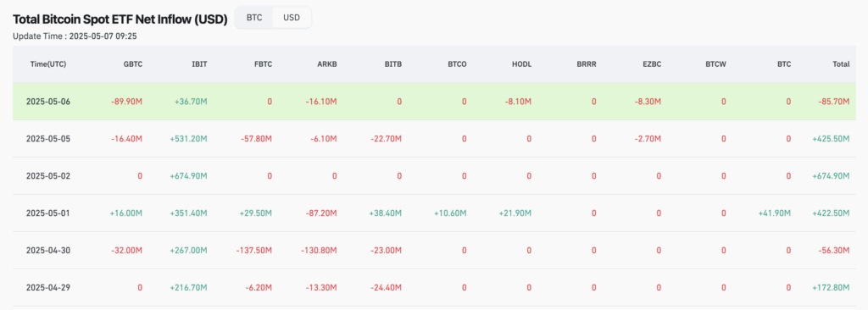This screenshot has width=868, height=310.
Task: Click the BTCW column header
Action: click(715, 64)
